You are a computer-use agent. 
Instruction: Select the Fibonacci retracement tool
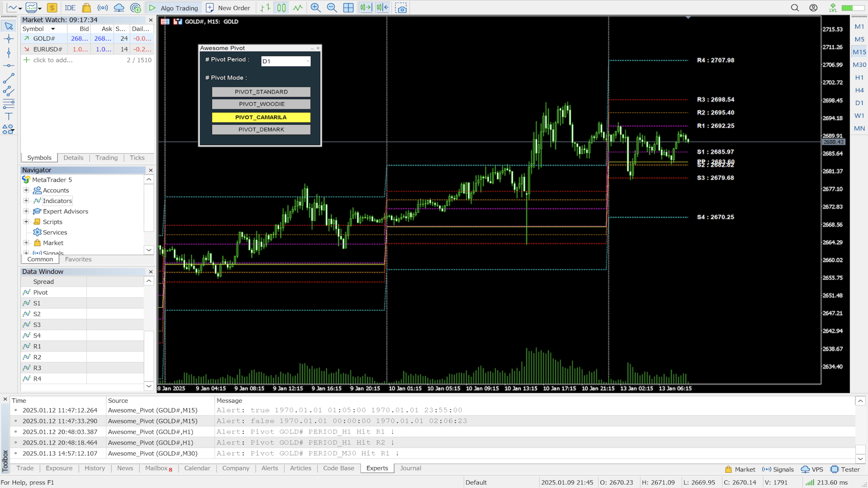pos(9,104)
